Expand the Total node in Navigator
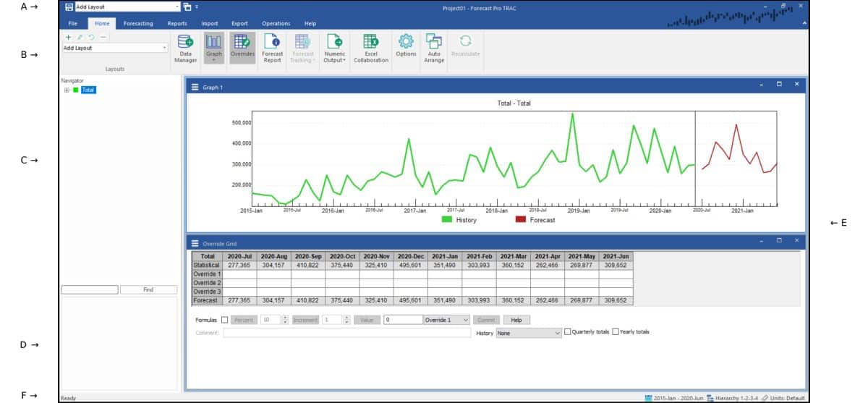 67,90
